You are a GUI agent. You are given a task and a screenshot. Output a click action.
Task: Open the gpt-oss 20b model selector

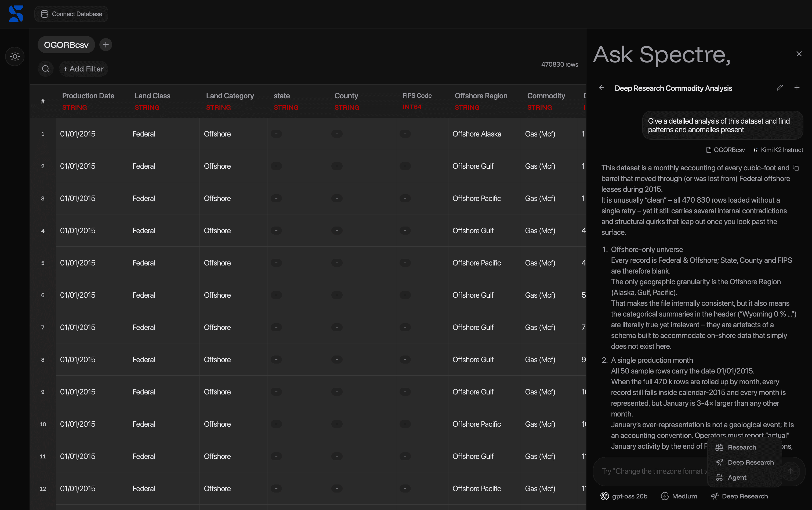(x=624, y=496)
